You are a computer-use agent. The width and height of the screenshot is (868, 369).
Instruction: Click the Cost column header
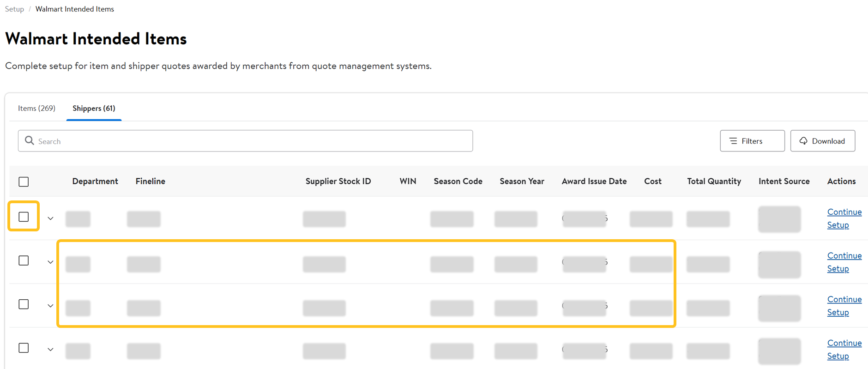coord(653,181)
